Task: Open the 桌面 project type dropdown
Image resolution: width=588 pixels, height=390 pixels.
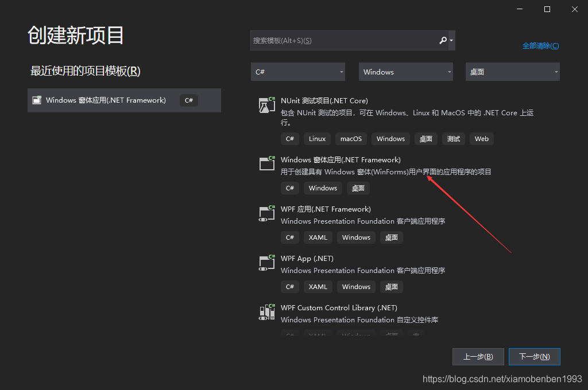Action: [x=512, y=71]
